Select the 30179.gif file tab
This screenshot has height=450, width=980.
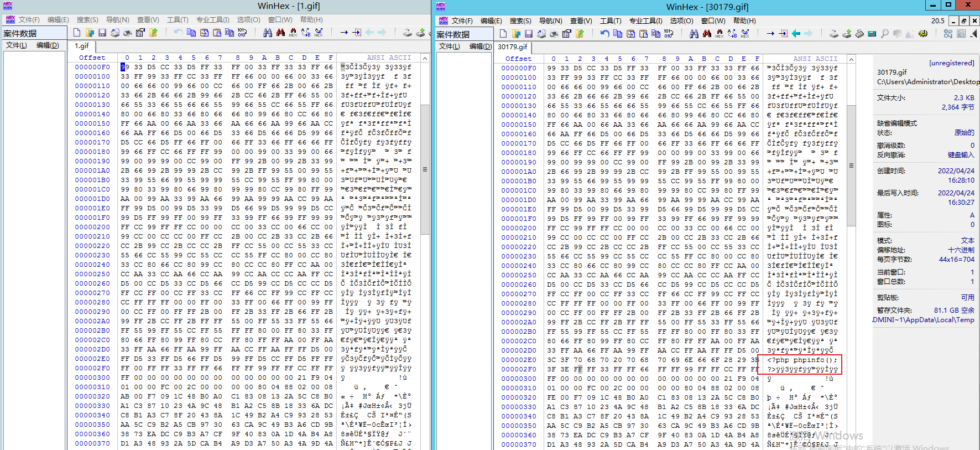click(513, 47)
